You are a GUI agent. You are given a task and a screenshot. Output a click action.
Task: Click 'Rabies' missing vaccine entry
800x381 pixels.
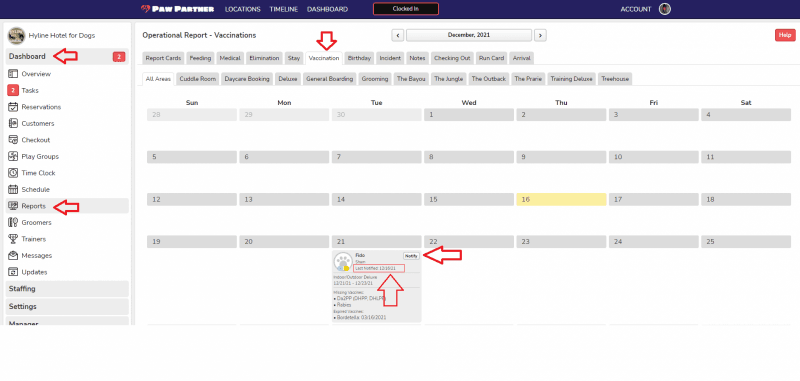click(344, 304)
